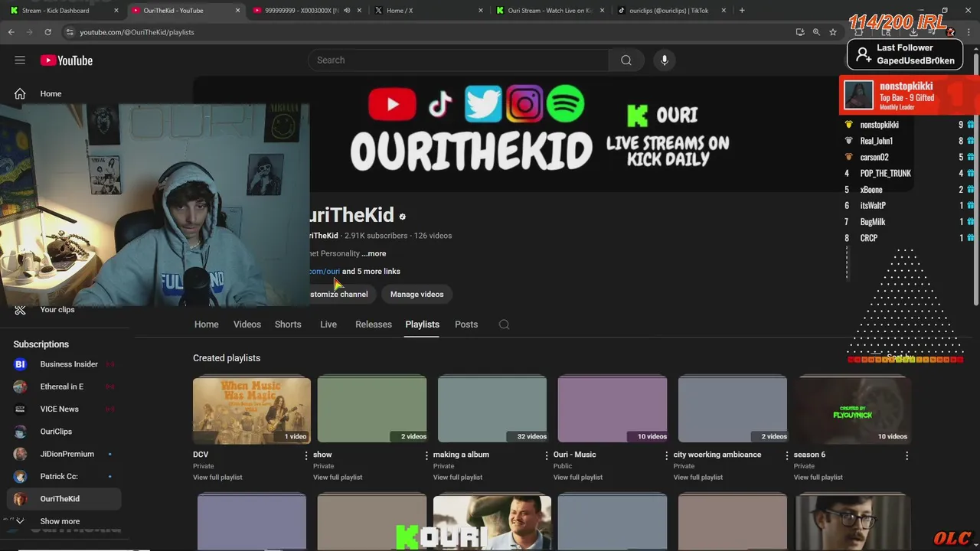Open the channel Releases tab

click(x=374, y=324)
